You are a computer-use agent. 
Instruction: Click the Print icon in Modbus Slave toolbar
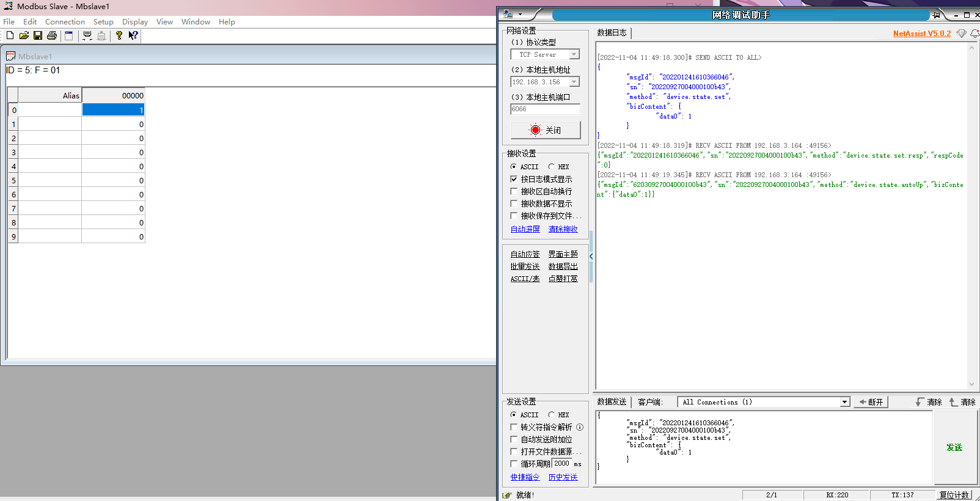(52, 35)
